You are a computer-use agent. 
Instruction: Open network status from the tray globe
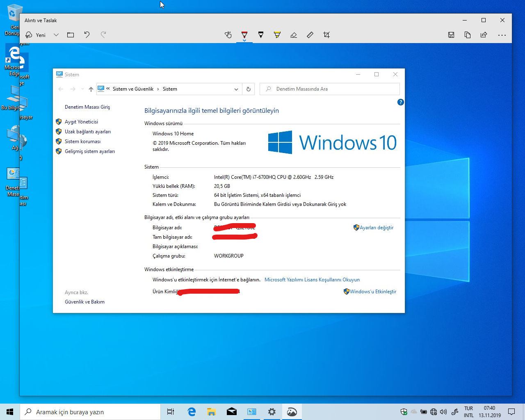pos(434,412)
